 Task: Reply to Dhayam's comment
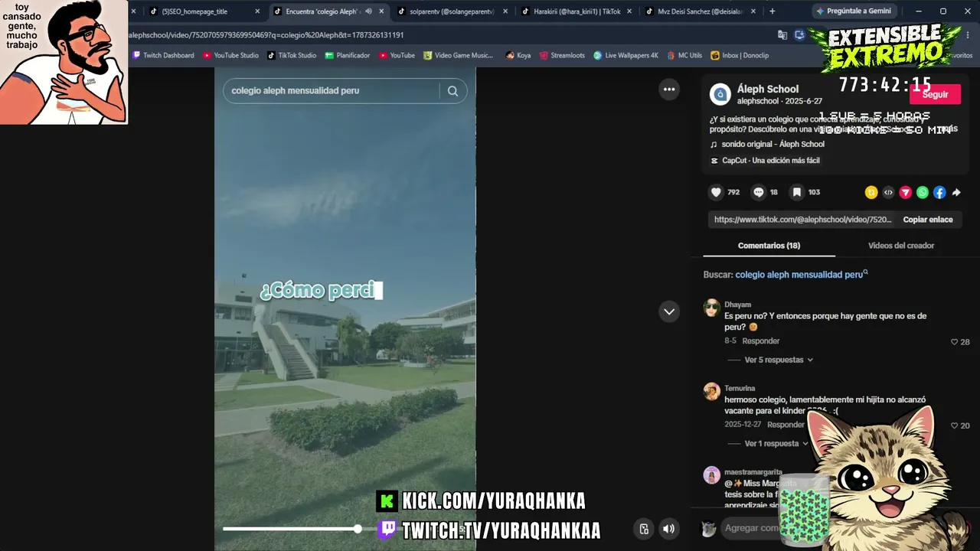point(761,341)
